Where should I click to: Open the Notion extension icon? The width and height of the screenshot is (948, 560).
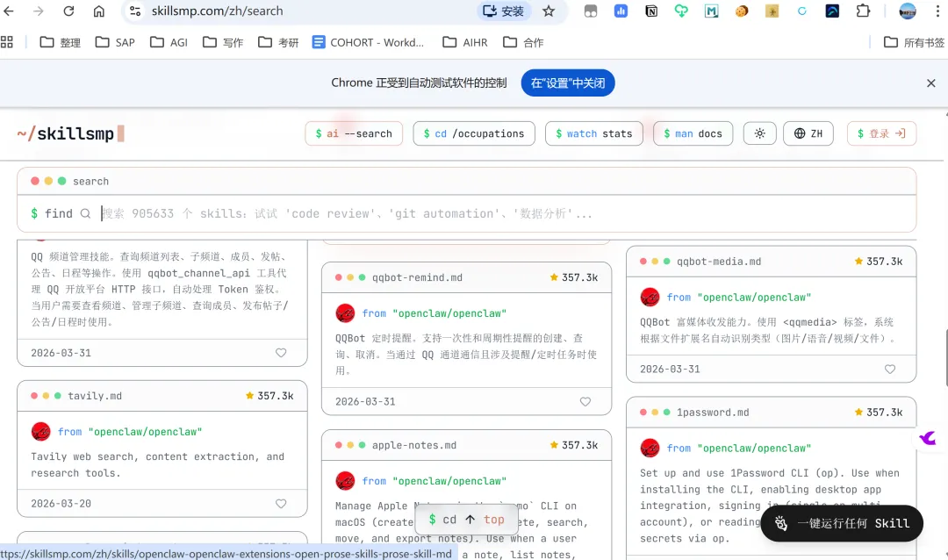[x=651, y=11]
